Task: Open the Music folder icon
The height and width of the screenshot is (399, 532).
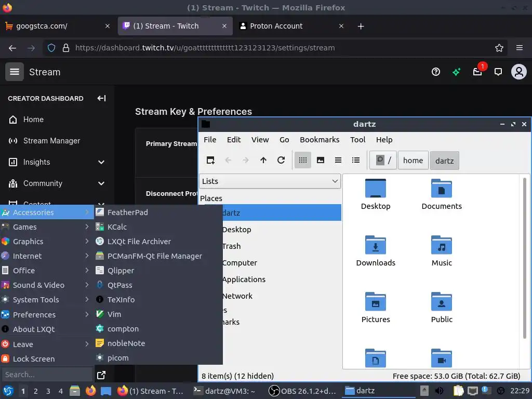Action: coord(442,251)
